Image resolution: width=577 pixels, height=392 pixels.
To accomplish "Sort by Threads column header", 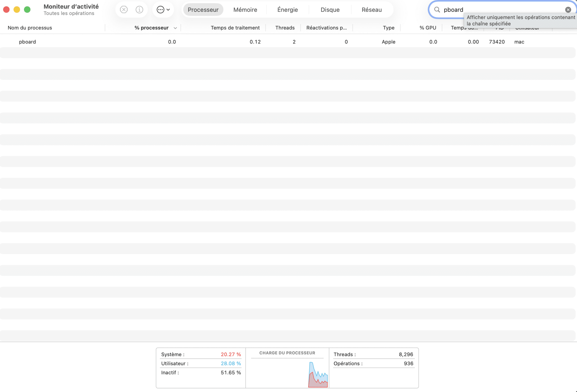I will [x=285, y=28].
